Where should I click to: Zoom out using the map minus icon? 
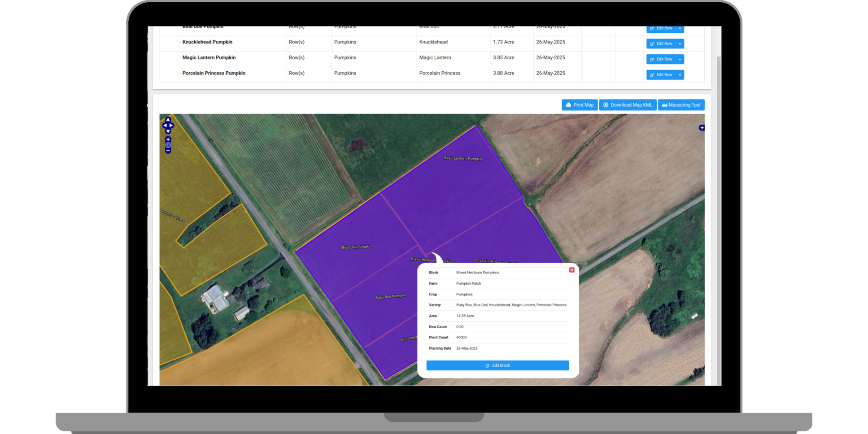tap(168, 151)
